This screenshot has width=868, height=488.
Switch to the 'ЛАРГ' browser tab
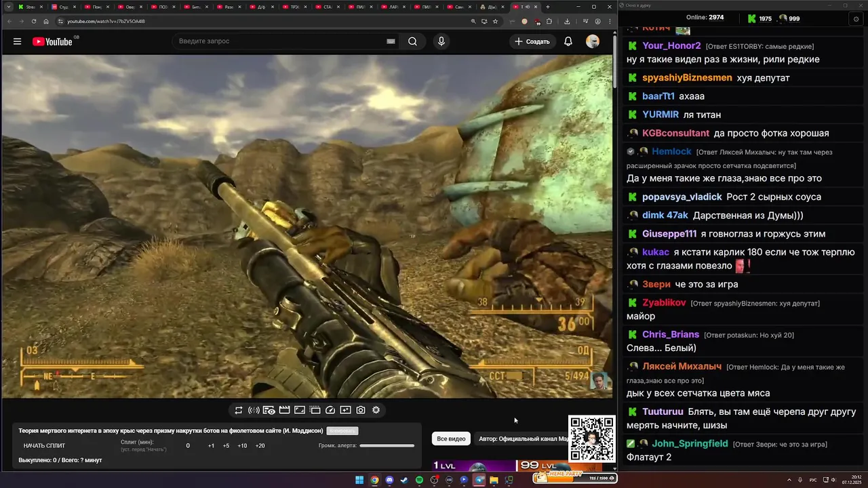coord(395,7)
